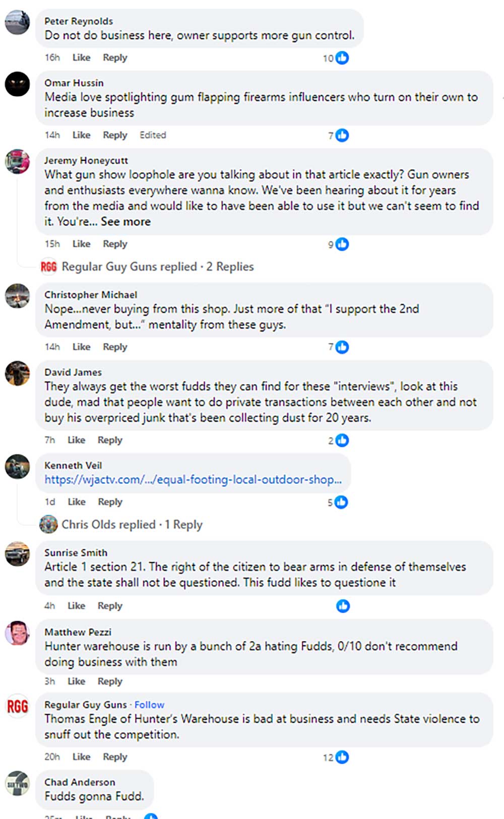Like Peter Reynolds' comment using the Like button
The image size is (504, 819).
(81, 57)
